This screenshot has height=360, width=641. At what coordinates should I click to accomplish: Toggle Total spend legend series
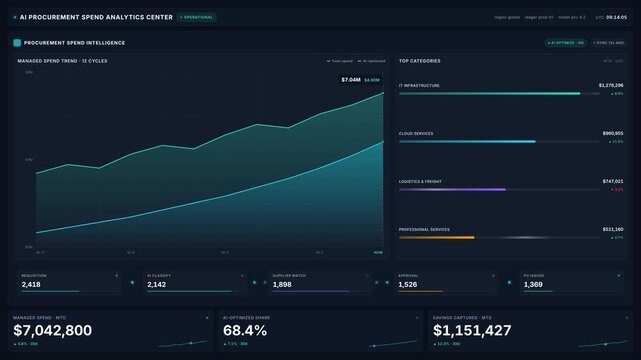pos(339,61)
